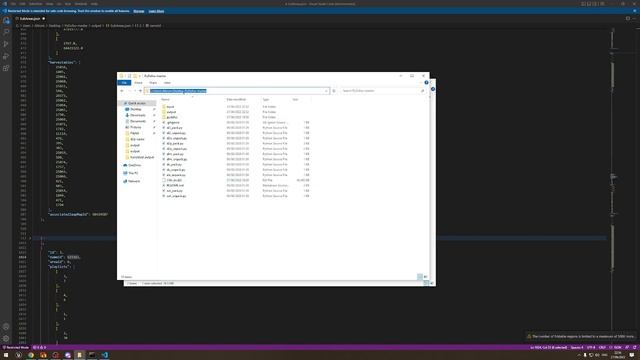
Task: Open the Terminal menu in VS Code
Action: [x=80, y=4]
